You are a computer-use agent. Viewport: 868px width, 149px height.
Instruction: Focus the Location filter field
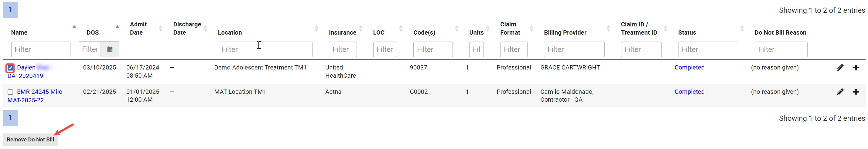point(265,49)
